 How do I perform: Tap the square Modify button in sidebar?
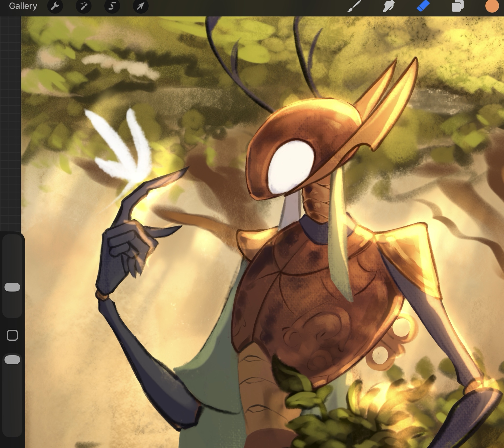(x=12, y=335)
